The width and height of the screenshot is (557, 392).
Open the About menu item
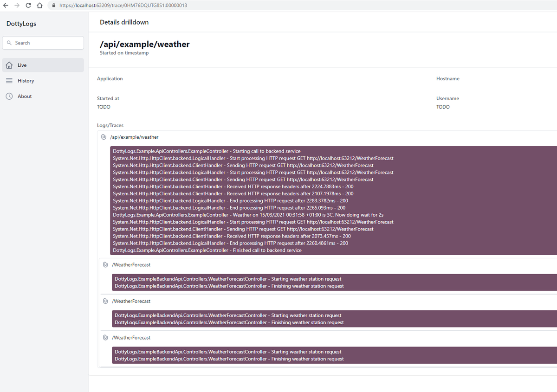(x=43, y=96)
